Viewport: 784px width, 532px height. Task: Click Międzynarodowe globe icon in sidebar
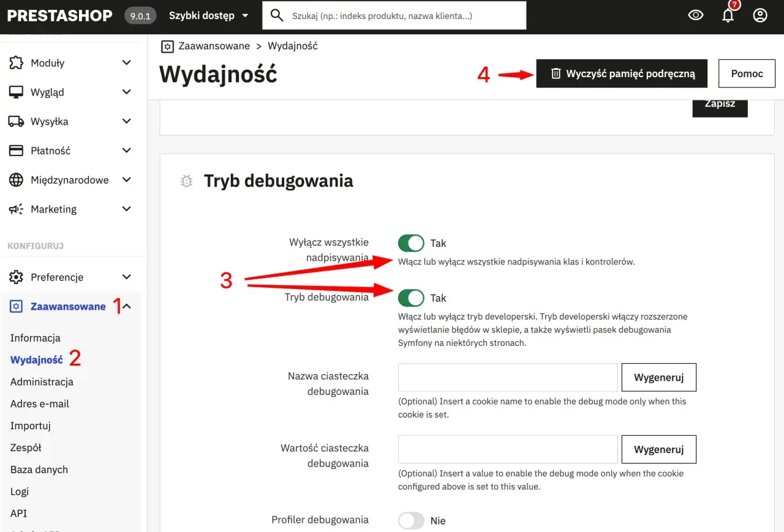[16, 180]
